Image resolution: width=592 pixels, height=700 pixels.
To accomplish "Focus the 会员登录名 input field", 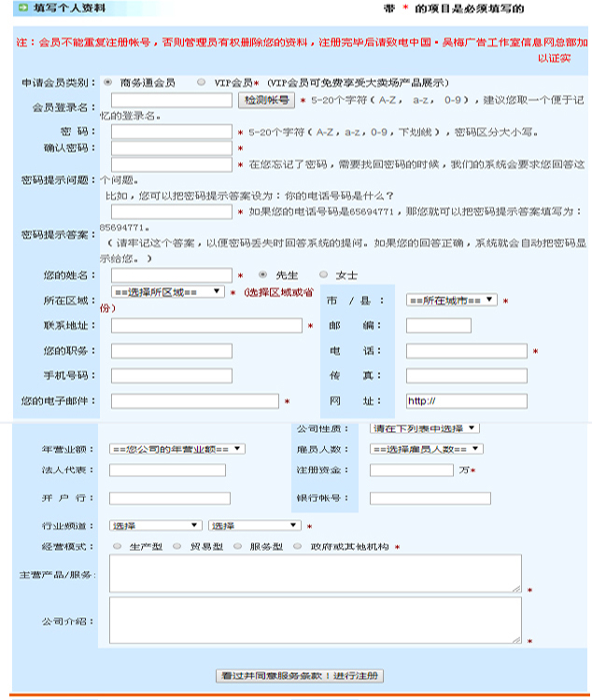I will point(172,100).
